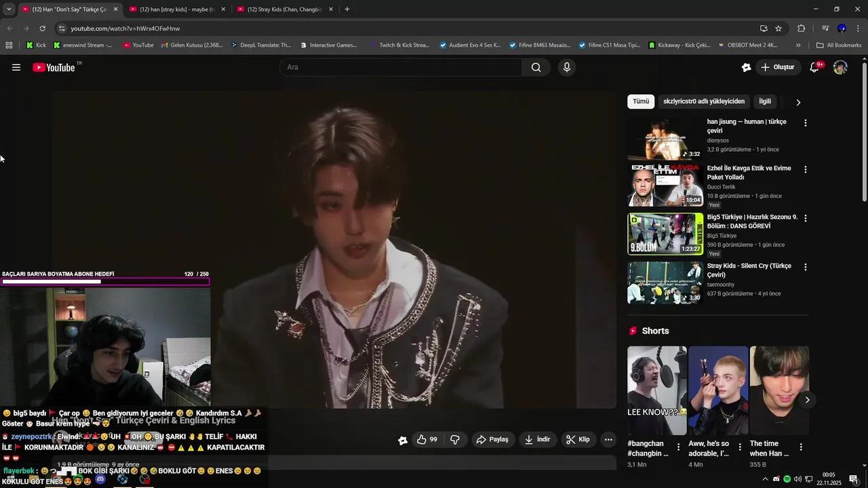Open options for Aww he's so adorable short
This screenshot has height=488, width=868.
click(740, 447)
